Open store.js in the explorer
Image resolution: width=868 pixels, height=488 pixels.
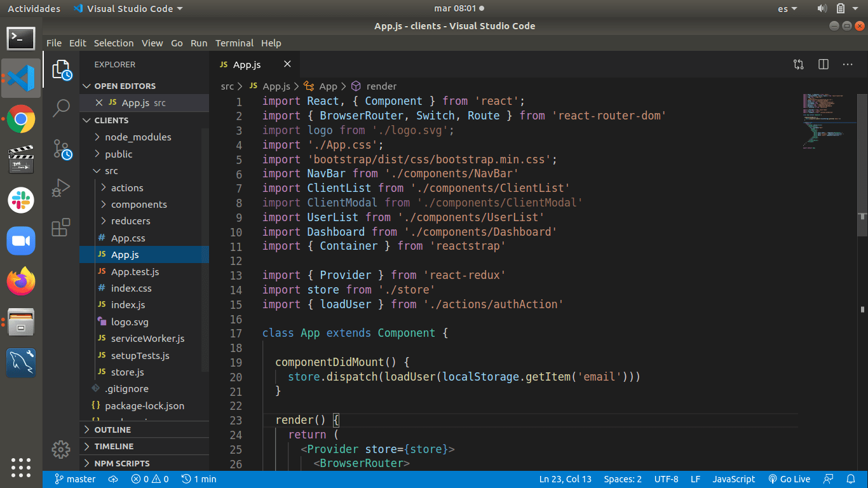pyautogui.click(x=127, y=372)
